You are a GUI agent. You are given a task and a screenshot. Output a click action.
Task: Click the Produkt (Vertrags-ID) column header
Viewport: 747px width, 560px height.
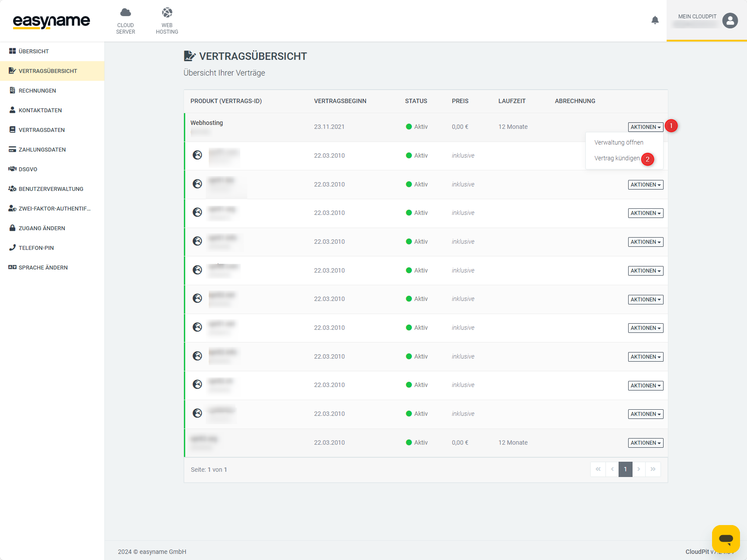point(226,101)
